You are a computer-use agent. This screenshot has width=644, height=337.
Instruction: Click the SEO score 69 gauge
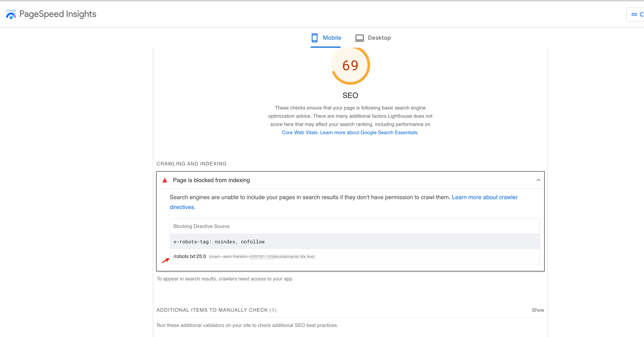(350, 65)
